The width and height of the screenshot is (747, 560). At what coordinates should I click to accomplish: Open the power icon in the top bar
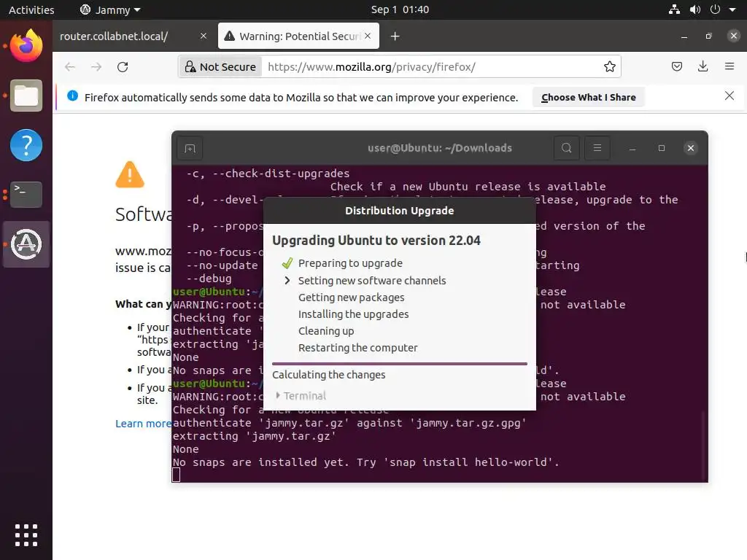pos(715,9)
